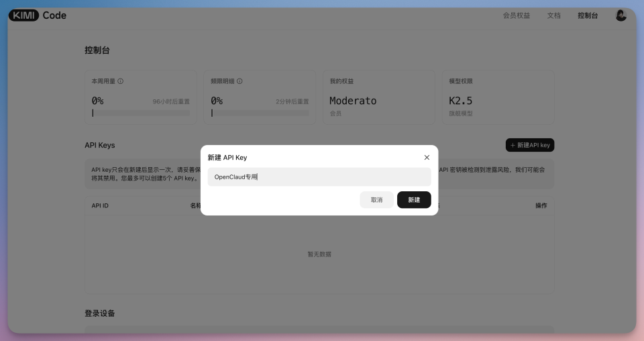
Task: Click the info icon next to 频限明细
Action: [239, 81]
